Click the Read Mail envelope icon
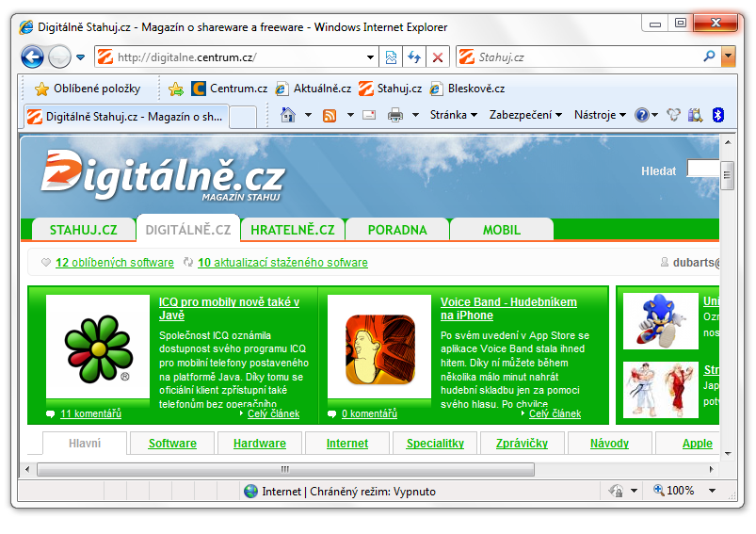The image size is (756, 534). tap(369, 115)
